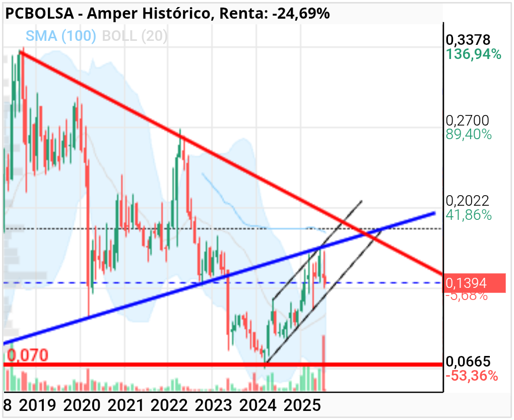Select the 136,94% percentage label
This screenshot has height=420, width=514.
click(x=473, y=54)
